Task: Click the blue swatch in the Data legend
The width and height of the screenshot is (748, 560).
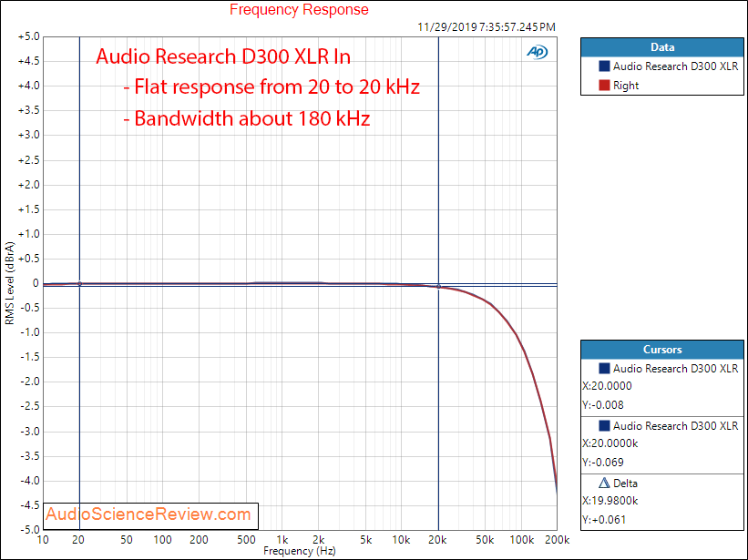Action: pyautogui.click(x=604, y=66)
